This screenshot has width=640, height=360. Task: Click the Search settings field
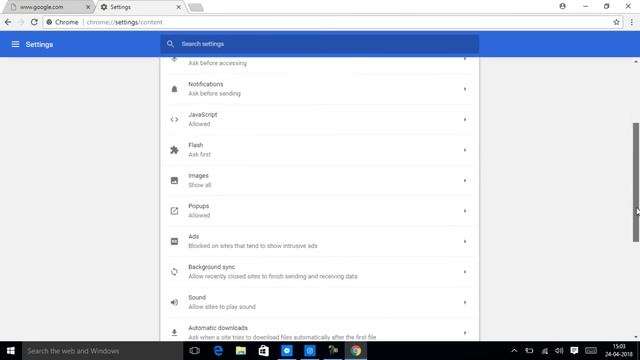tap(319, 44)
